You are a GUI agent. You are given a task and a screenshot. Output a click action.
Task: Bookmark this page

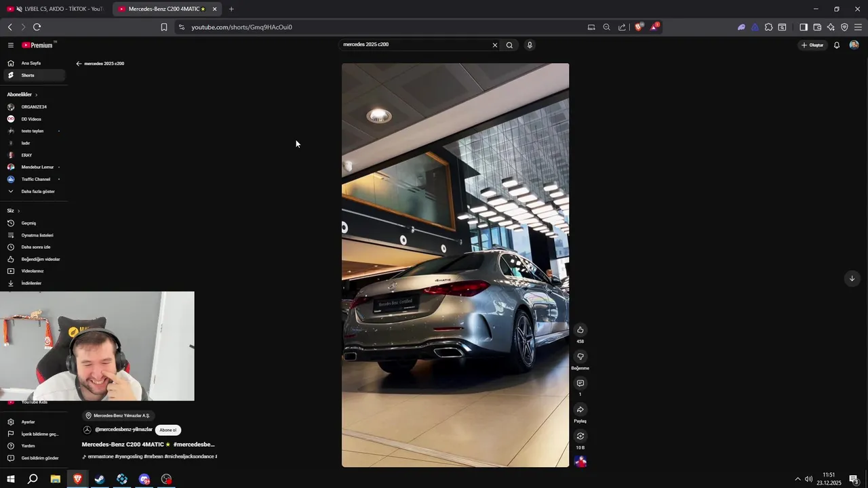164,27
